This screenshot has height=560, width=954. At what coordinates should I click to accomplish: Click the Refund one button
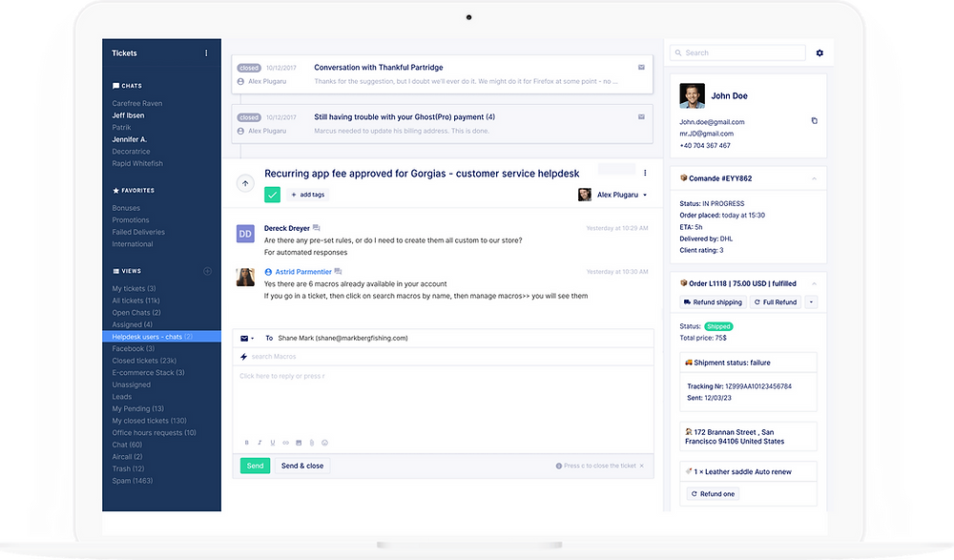(713, 493)
